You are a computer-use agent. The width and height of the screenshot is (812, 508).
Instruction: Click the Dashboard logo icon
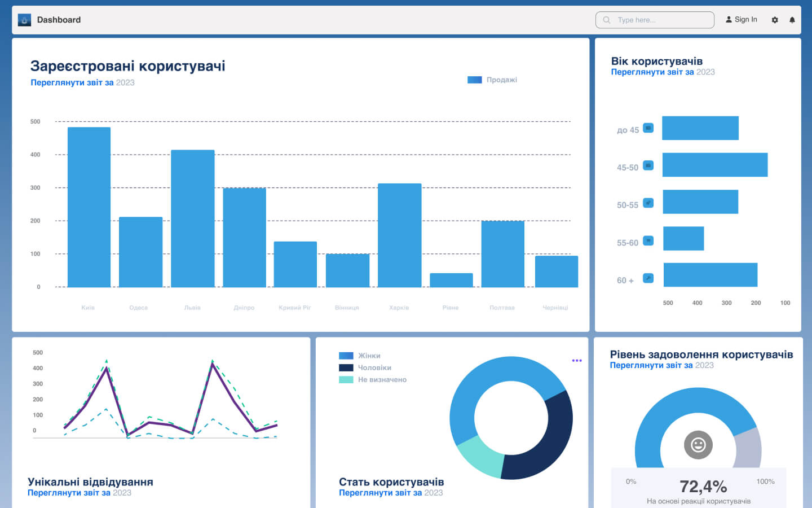[x=24, y=20]
